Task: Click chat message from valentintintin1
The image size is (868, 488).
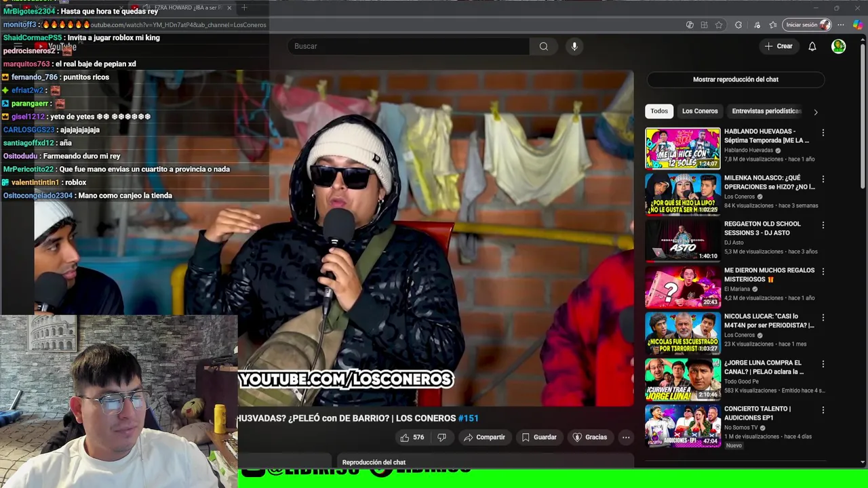Action: pos(45,182)
